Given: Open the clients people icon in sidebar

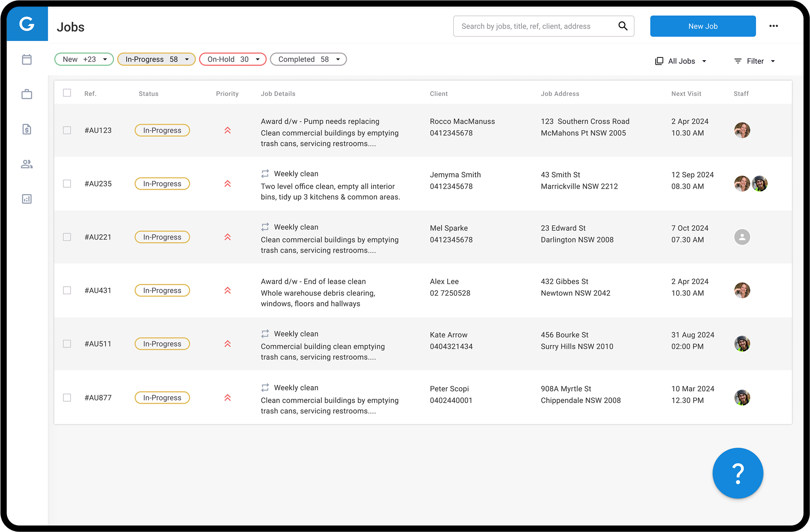Looking at the screenshot, I should pos(27,164).
